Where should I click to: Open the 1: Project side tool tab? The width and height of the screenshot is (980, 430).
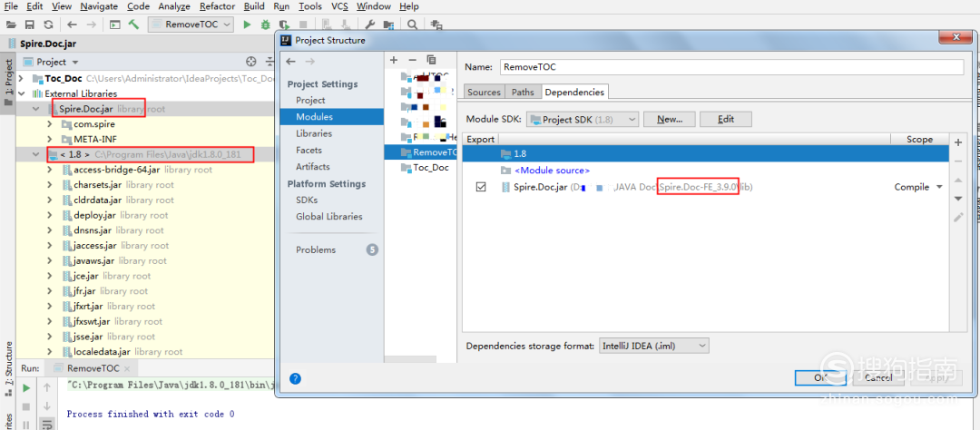tap(8, 82)
